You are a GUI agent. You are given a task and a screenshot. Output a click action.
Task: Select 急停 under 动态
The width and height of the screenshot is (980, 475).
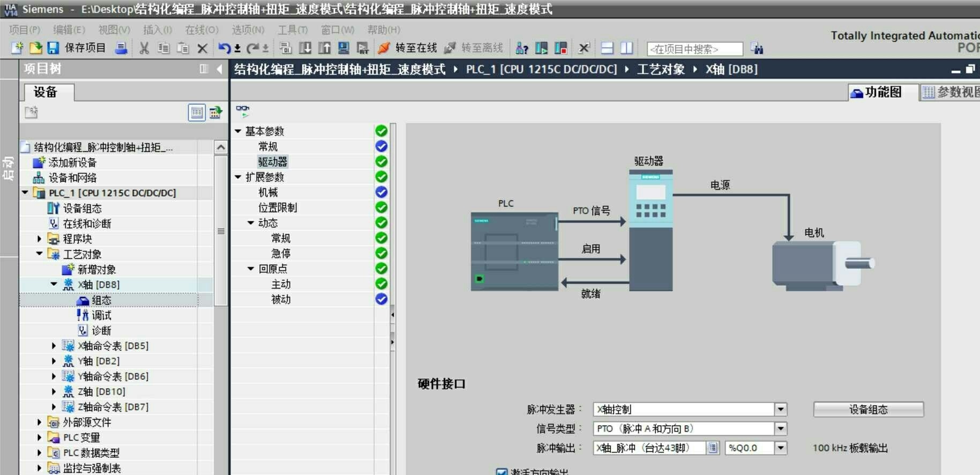coord(281,254)
